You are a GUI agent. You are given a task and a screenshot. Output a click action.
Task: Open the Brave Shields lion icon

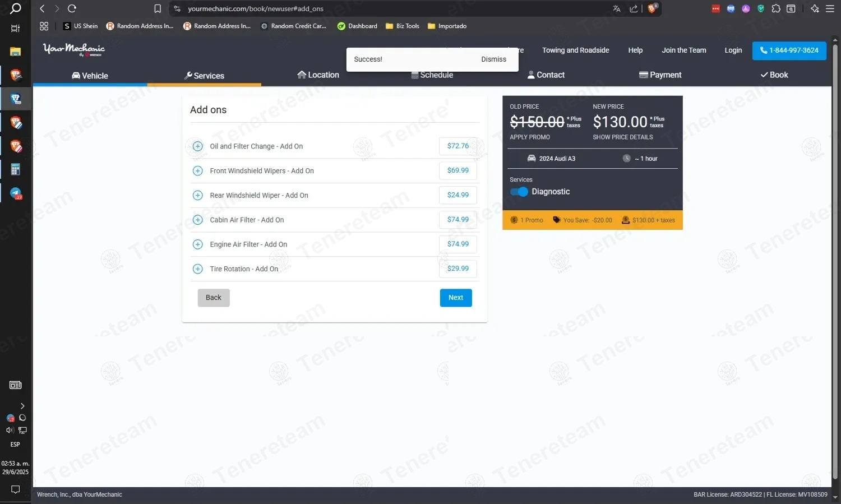pyautogui.click(x=652, y=8)
